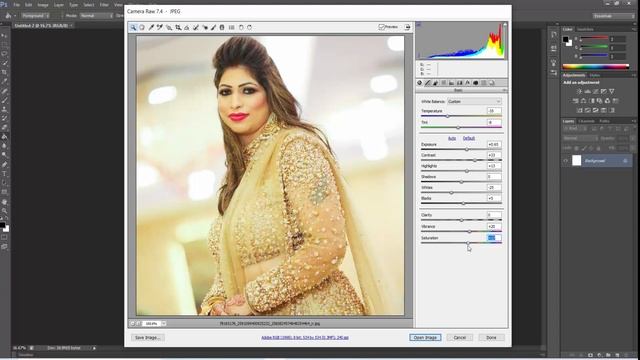Toggle Camera Raw full screen mode
This screenshot has width=640, height=360.
click(407, 27)
